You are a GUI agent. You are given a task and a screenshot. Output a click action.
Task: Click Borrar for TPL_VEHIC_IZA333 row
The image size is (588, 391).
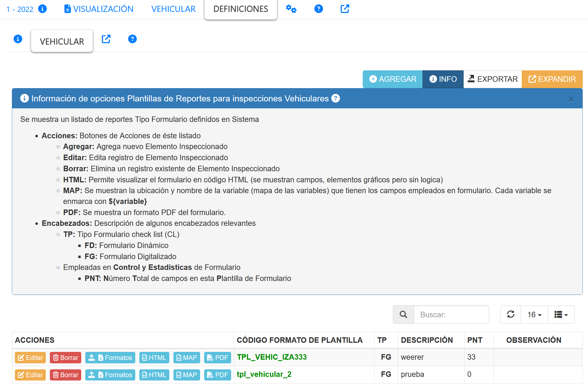66,358
